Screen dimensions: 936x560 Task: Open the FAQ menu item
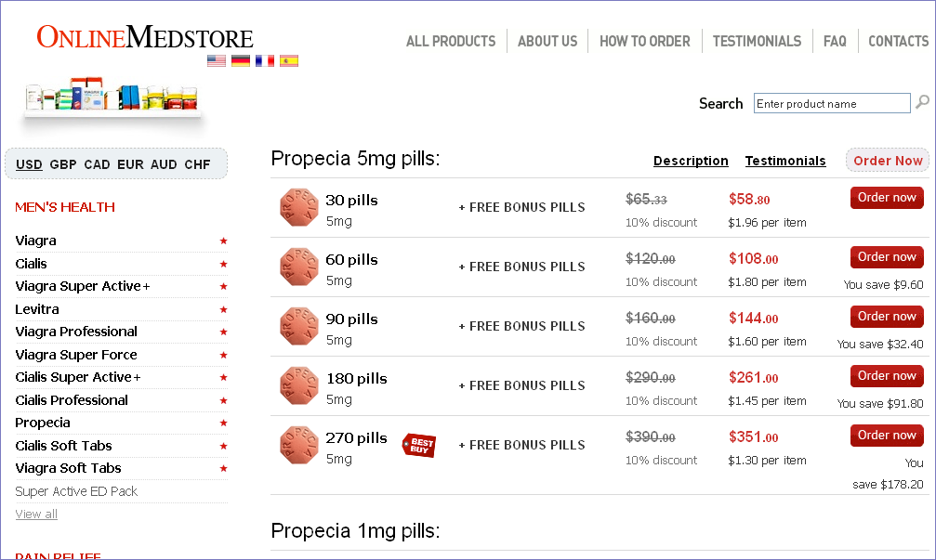pyautogui.click(x=835, y=41)
